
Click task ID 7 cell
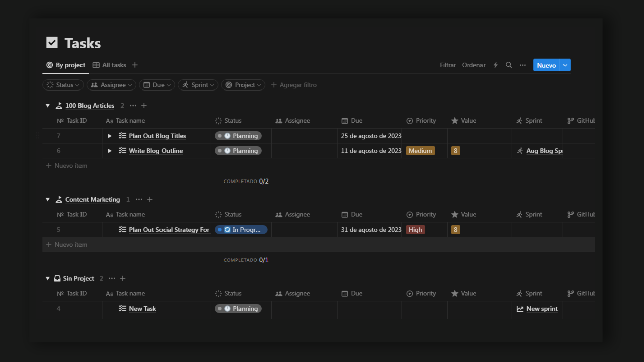pos(72,136)
